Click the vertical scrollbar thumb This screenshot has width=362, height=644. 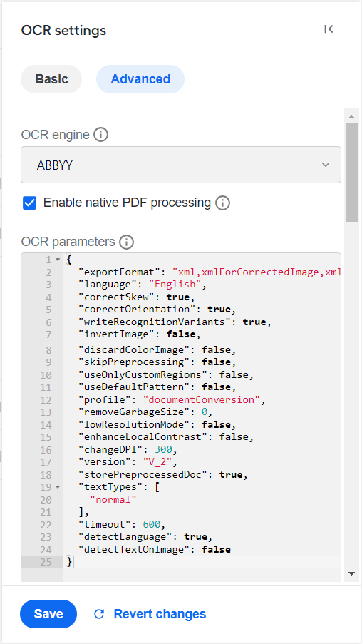click(351, 173)
